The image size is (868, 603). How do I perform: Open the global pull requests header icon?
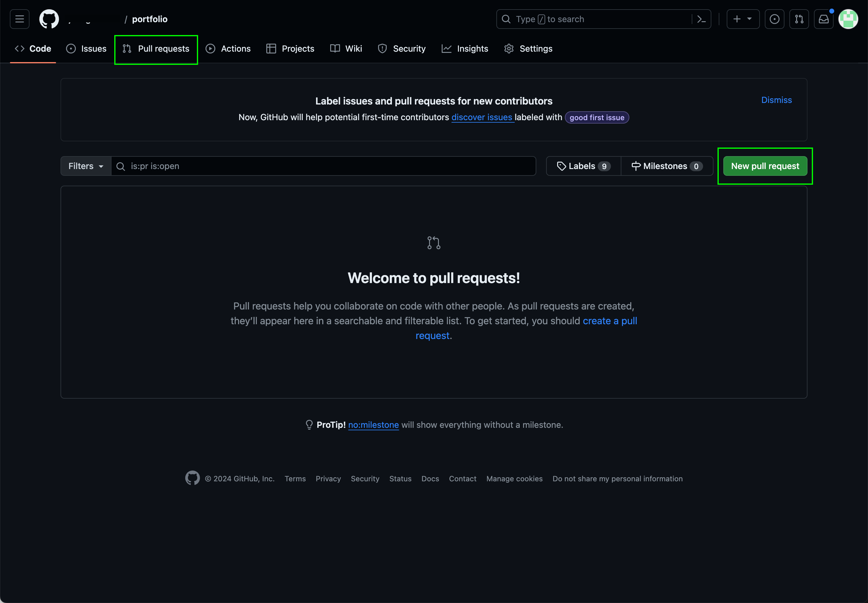coord(799,19)
